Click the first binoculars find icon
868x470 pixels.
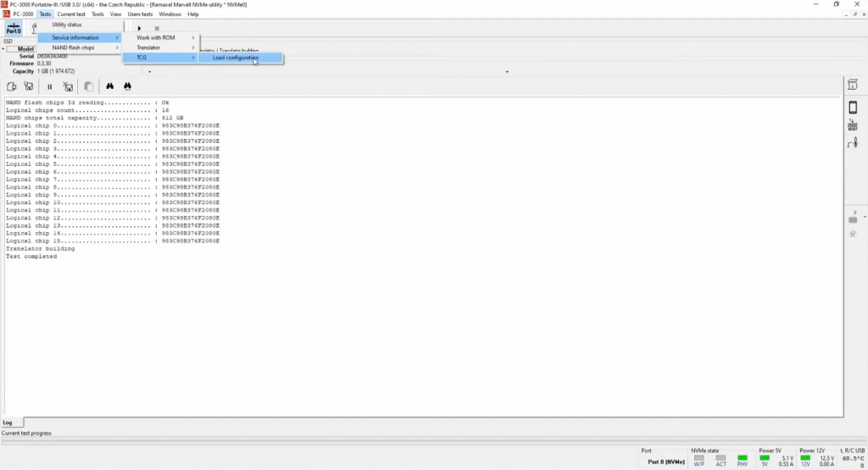[x=110, y=86]
